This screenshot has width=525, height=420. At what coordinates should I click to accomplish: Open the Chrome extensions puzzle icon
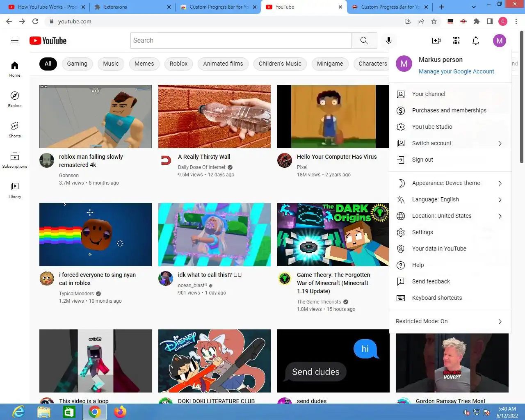pyautogui.click(x=476, y=21)
